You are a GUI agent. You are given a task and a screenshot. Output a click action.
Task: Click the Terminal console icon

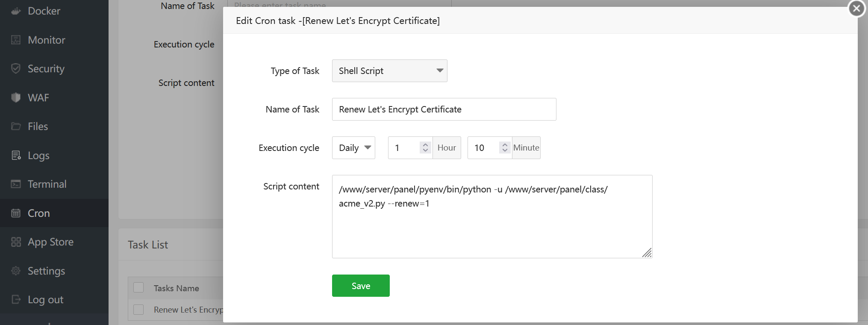16,184
